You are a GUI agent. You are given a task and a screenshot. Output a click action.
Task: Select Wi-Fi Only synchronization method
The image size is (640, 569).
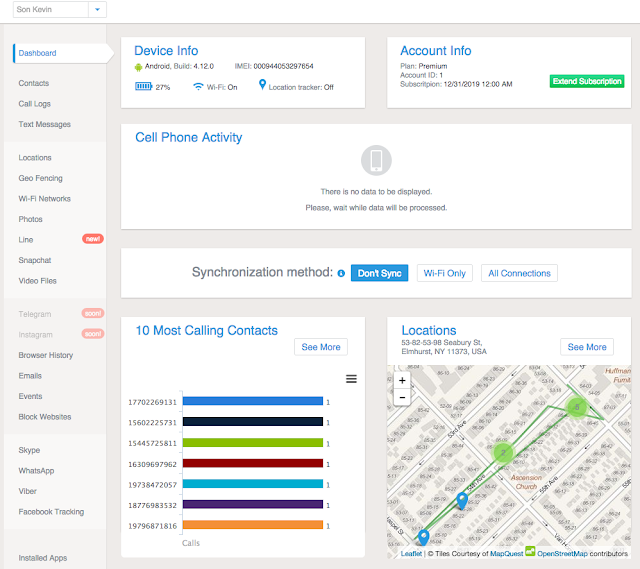pos(444,273)
